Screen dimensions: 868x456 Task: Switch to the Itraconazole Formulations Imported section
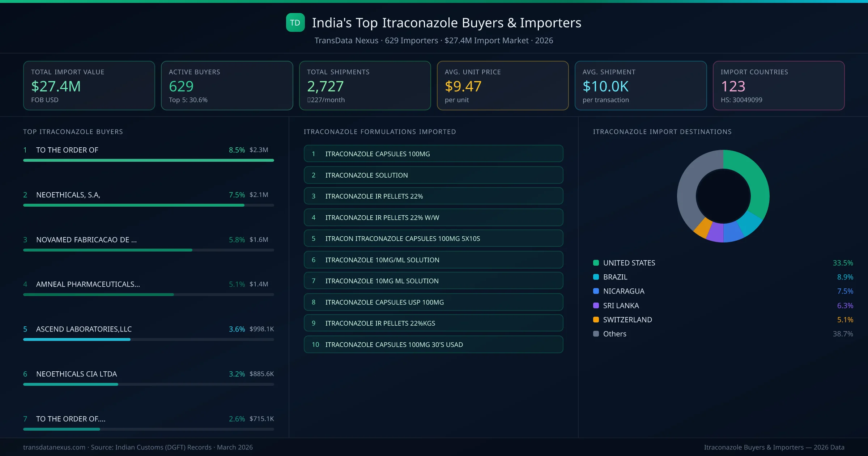point(380,132)
